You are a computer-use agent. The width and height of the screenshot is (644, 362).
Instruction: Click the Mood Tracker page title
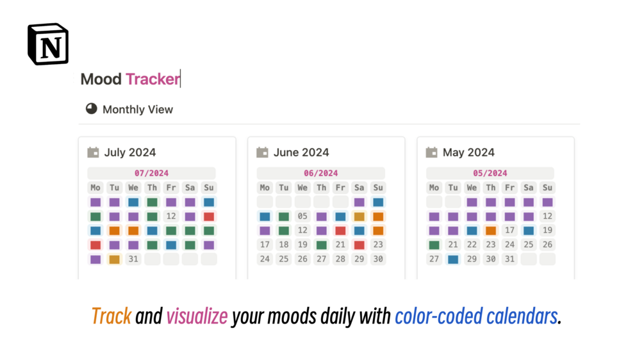click(130, 79)
